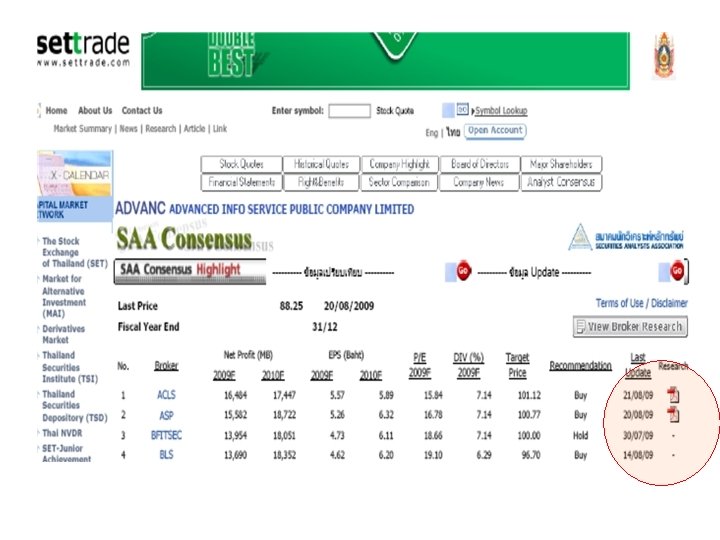Open the Securities Analysts Association logo
720x540 pixels.
pos(626,237)
